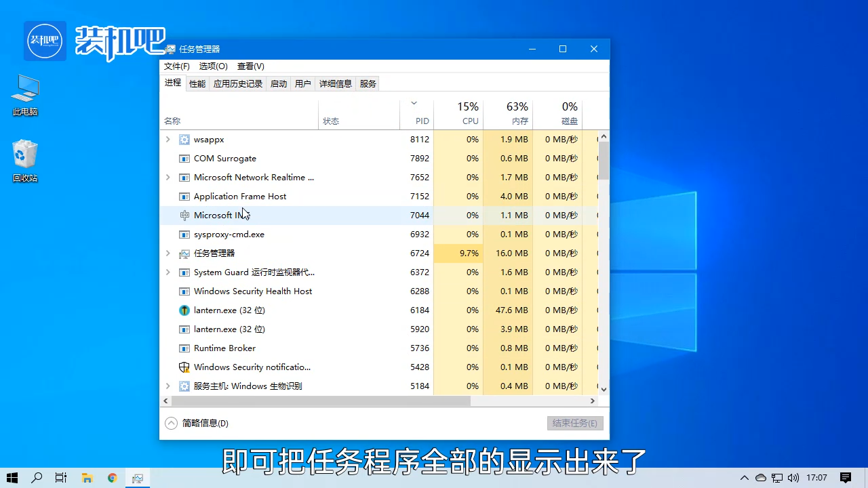Click the Windows Security notification shield icon
868x488 pixels.
tap(184, 367)
